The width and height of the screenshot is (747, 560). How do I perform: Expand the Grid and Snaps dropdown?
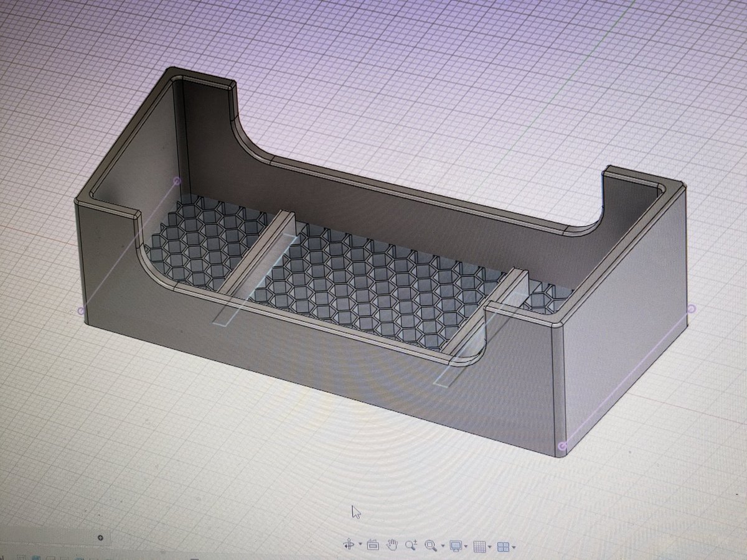[490, 546]
